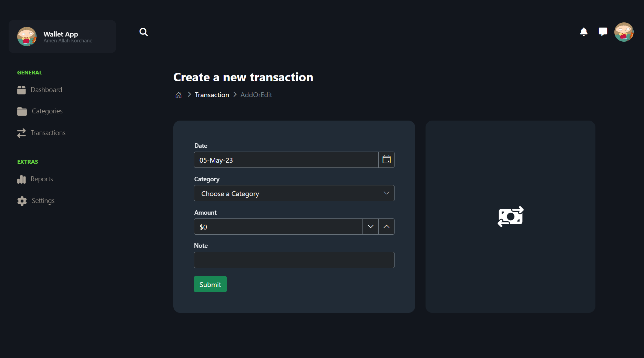Select the Settings gear icon
The width and height of the screenshot is (644, 358).
point(22,201)
